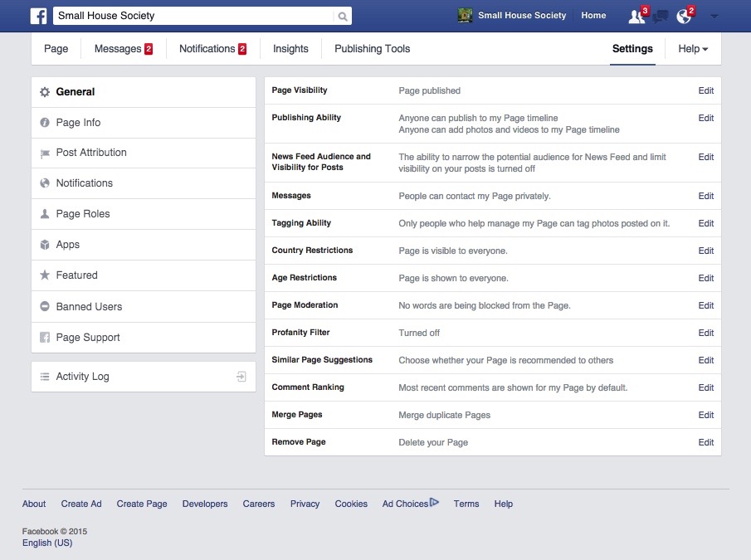Click the Page Info icon

pos(45,123)
